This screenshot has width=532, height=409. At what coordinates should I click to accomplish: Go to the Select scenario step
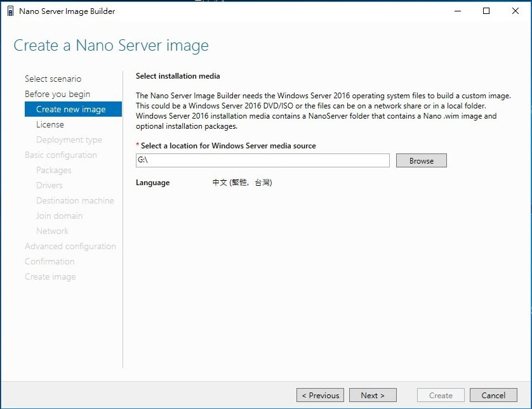click(x=53, y=79)
